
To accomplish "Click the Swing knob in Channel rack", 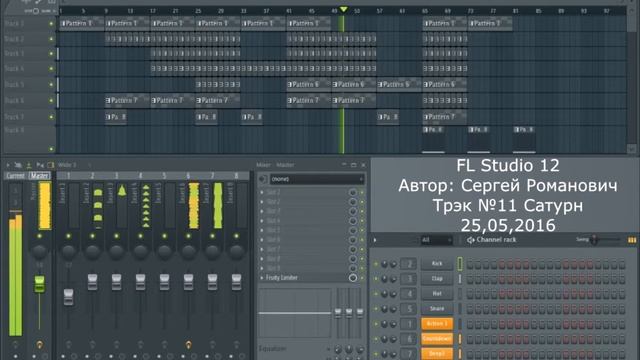I will pyautogui.click(x=594, y=240).
